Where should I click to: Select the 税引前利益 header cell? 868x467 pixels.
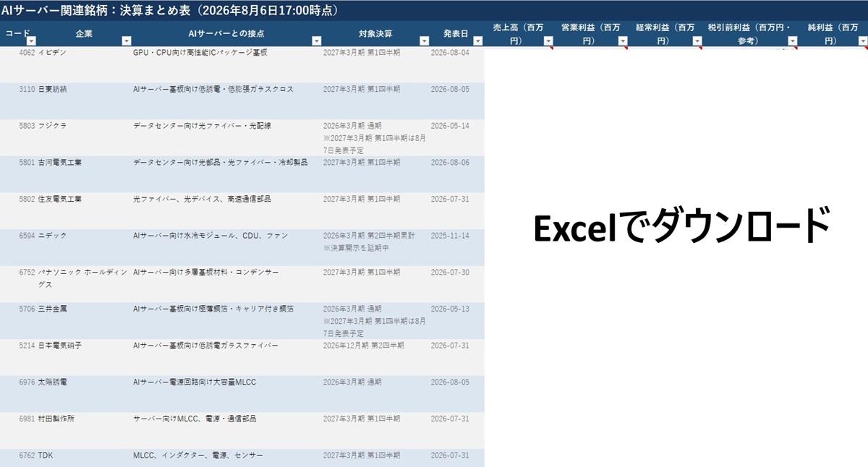point(750,34)
